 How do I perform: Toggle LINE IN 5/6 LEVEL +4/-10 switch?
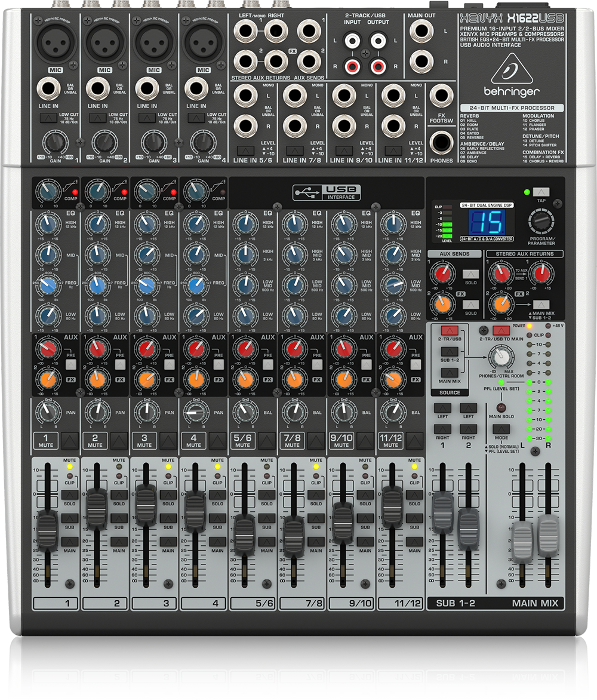(246, 151)
